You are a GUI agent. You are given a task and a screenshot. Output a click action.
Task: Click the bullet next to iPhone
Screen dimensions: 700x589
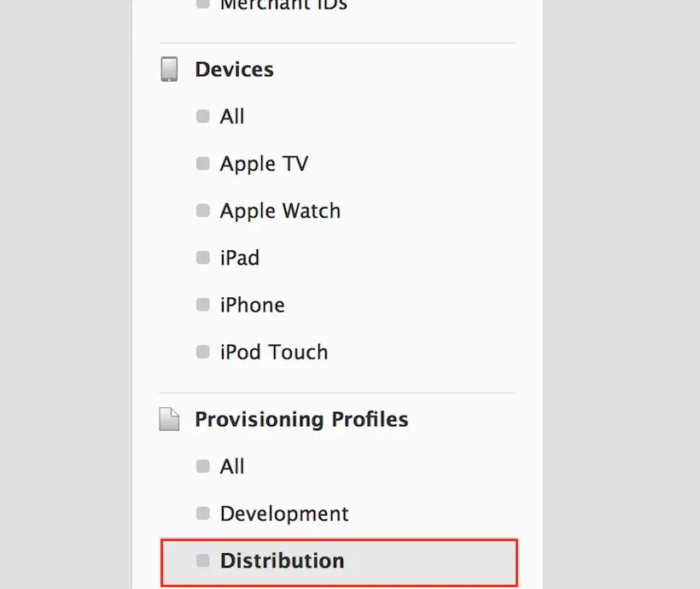point(202,305)
